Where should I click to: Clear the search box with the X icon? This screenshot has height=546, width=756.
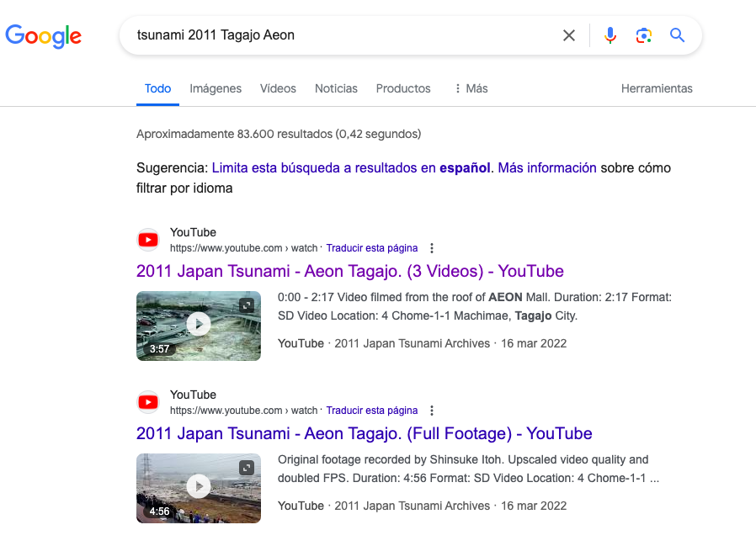pos(569,35)
